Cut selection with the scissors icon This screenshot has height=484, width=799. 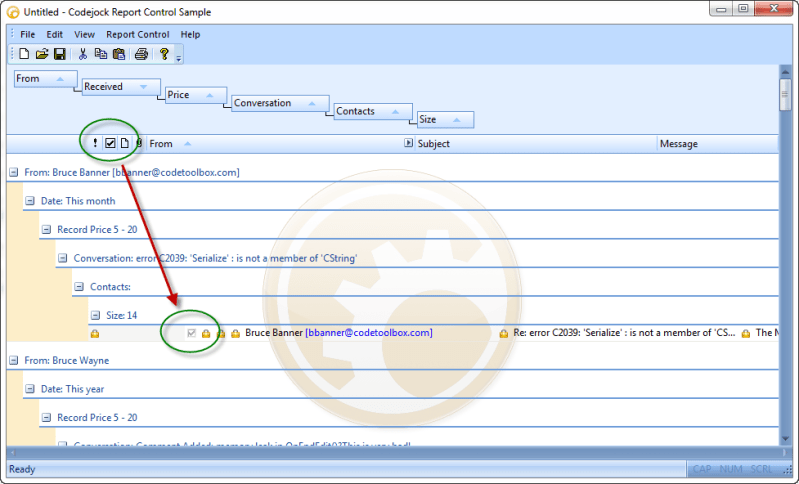point(83,53)
